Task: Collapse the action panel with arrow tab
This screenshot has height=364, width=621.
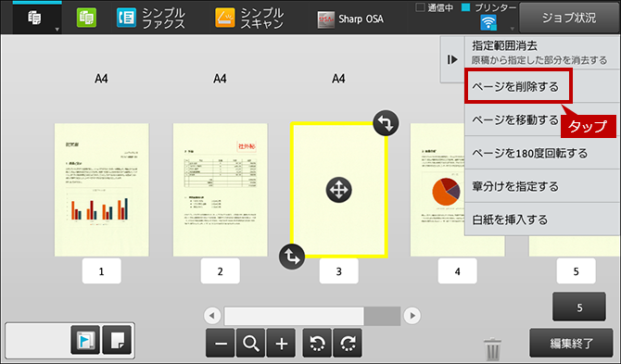Action: pos(452,59)
